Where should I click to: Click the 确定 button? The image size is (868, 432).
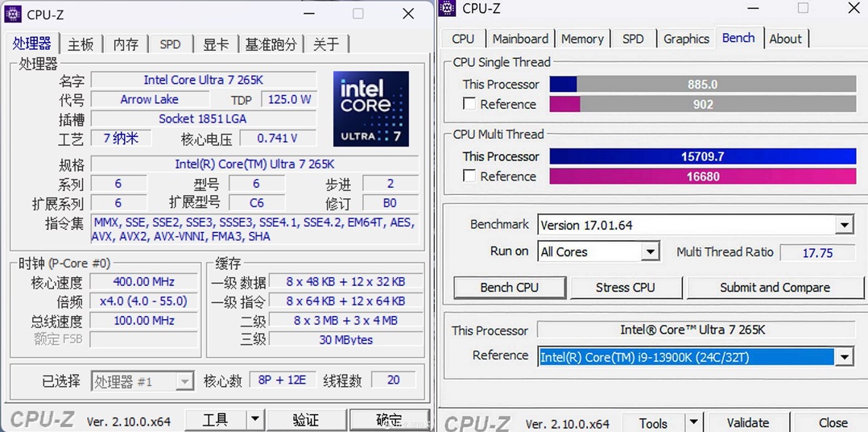(x=389, y=421)
